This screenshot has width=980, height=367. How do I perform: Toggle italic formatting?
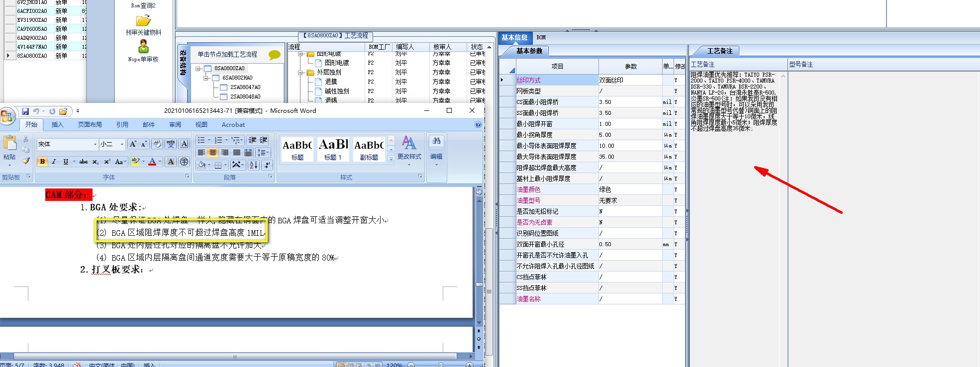point(54,162)
